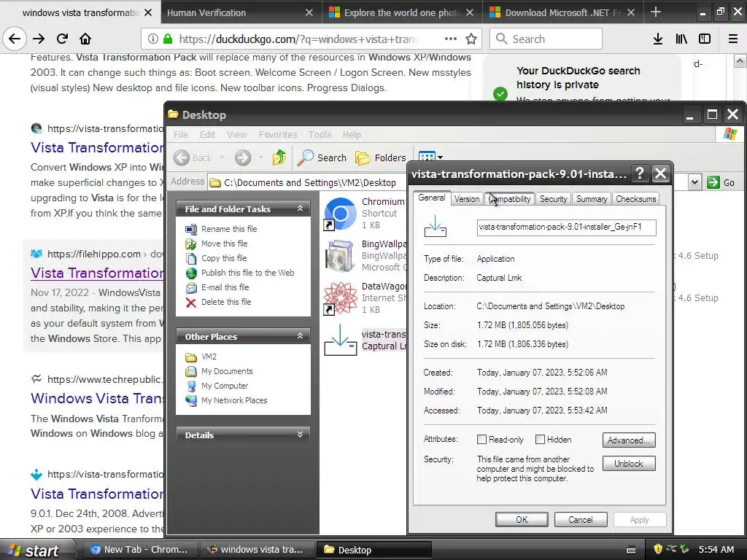Click Move this file task
The height and width of the screenshot is (560, 747).
(224, 244)
